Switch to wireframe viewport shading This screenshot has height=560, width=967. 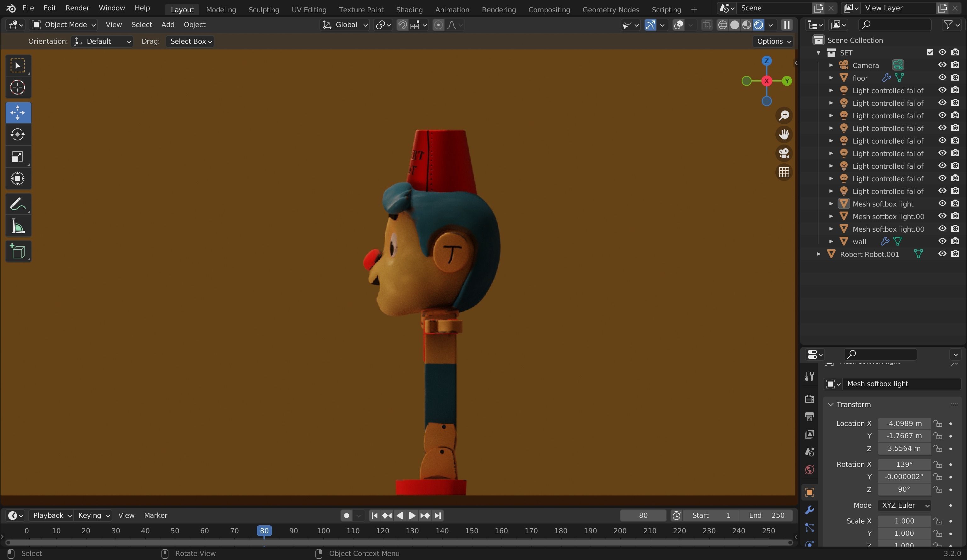(x=722, y=25)
